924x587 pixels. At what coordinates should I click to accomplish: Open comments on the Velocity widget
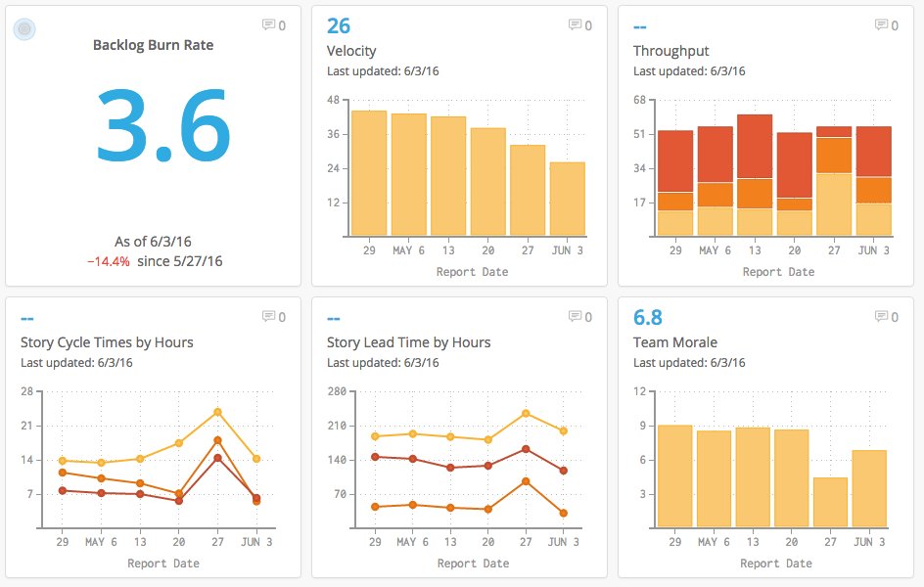click(x=576, y=25)
